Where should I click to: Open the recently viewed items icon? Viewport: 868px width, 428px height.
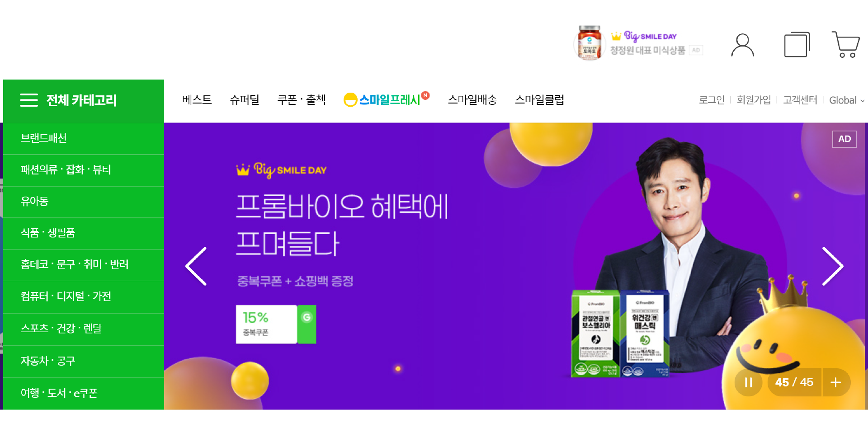[x=797, y=44]
